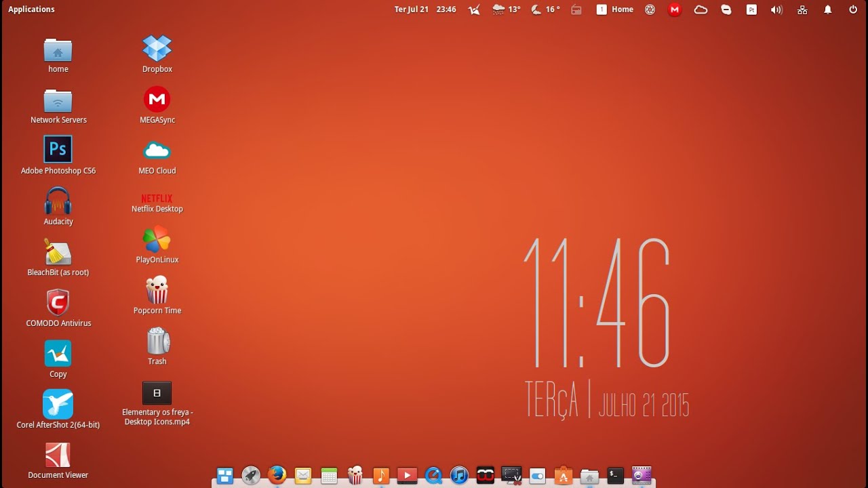Open the power session menu

[x=853, y=9]
